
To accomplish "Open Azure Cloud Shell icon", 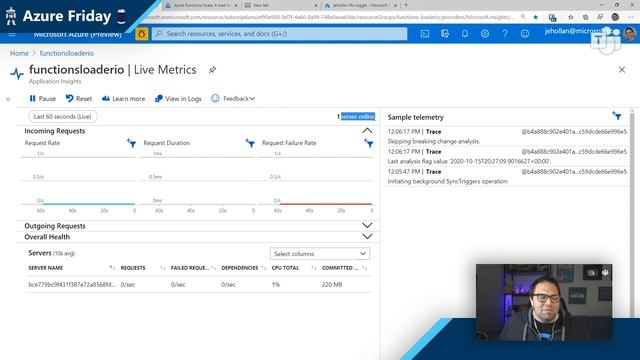I will pos(425,34).
